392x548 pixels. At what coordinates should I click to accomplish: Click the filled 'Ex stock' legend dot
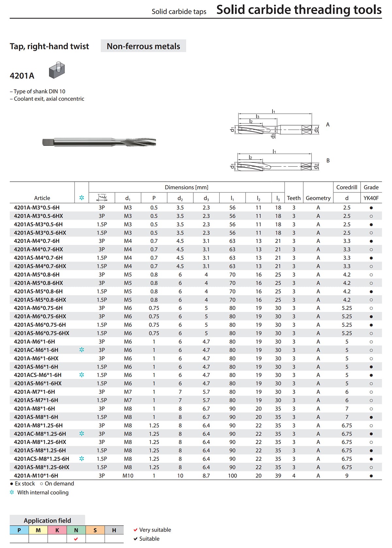(12, 484)
